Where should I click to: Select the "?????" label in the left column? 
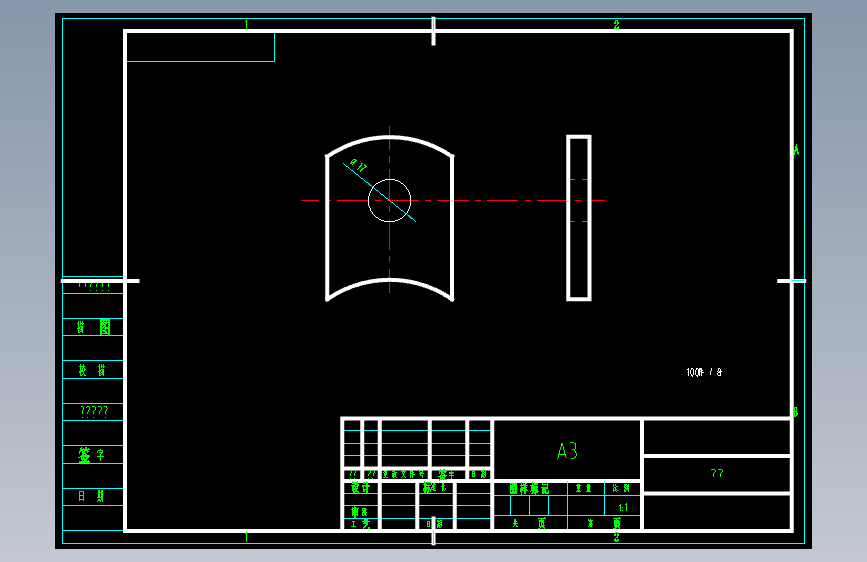click(x=94, y=411)
